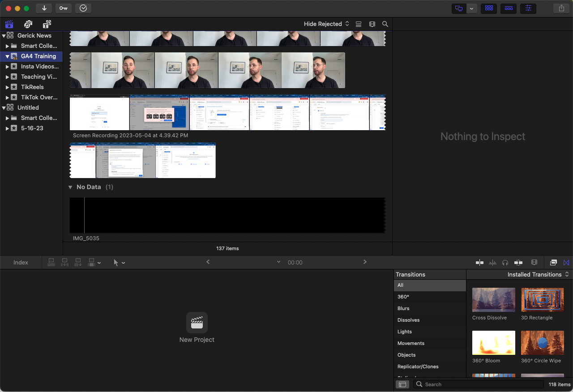Choose the Select arrow tool
Viewport: 573px width, 392px height.
(116, 263)
